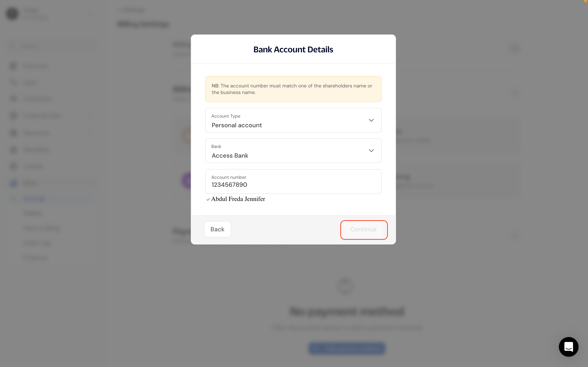This screenshot has width=588, height=367.
Task: Open the blurred Audit Logs sidebar entry
Action: [x=37, y=243]
